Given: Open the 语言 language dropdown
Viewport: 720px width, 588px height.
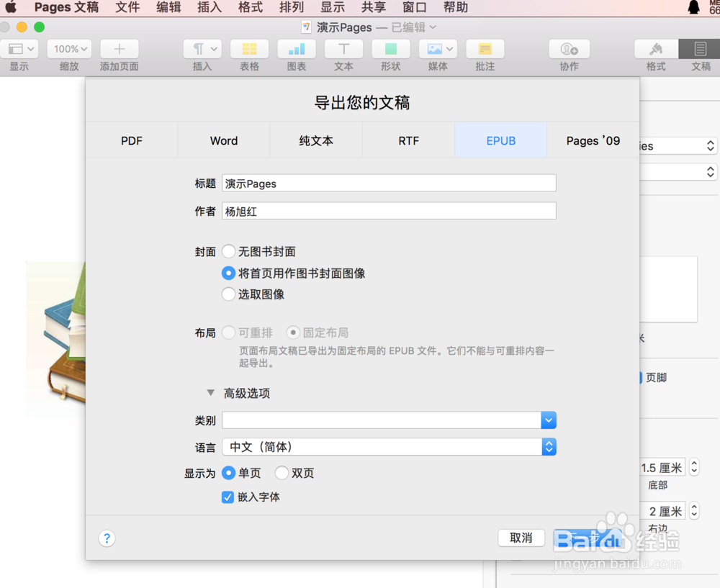Looking at the screenshot, I should click(x=549, y=447).
